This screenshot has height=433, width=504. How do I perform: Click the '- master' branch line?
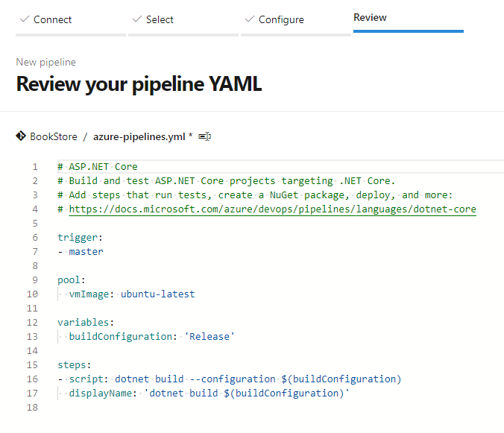(81, 252)
